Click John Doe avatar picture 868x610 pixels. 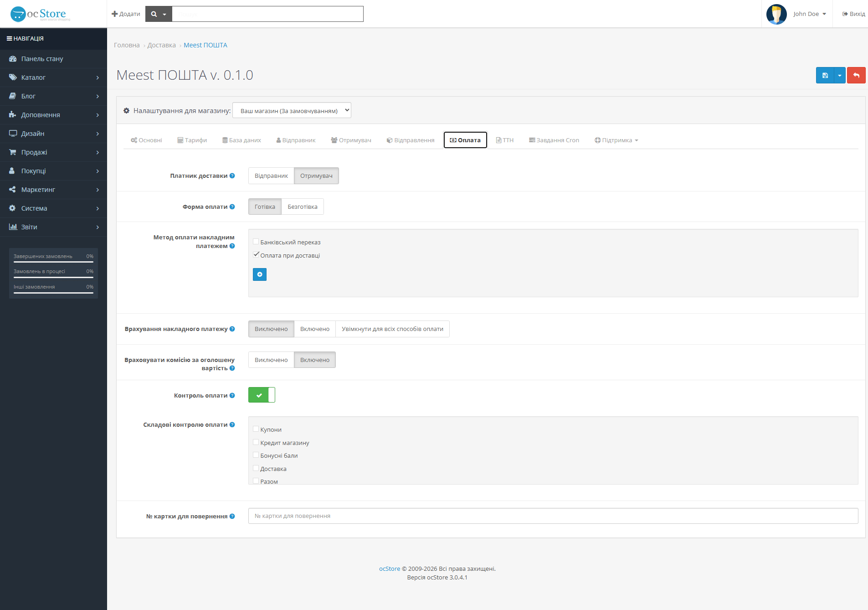pos(776,14)
